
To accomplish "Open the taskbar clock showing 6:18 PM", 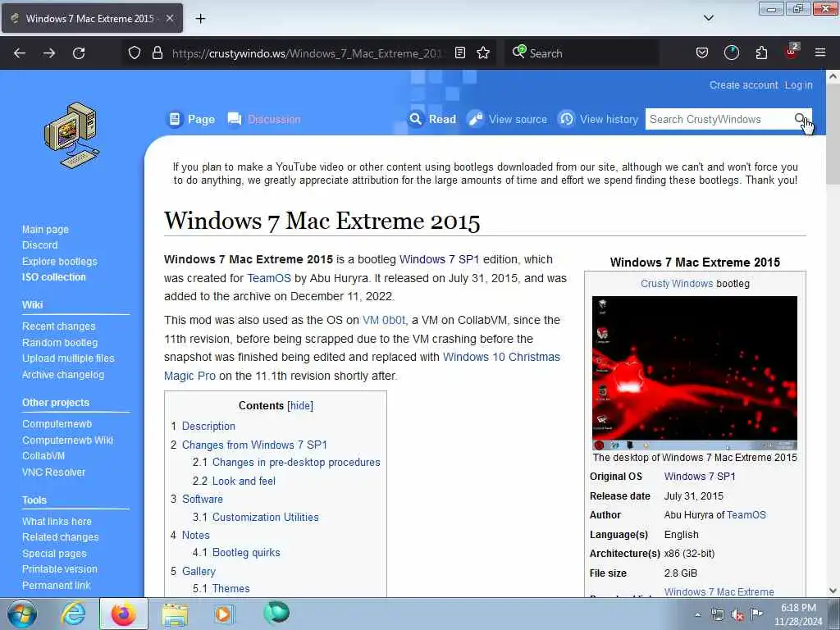I will [x=797, y=614].
